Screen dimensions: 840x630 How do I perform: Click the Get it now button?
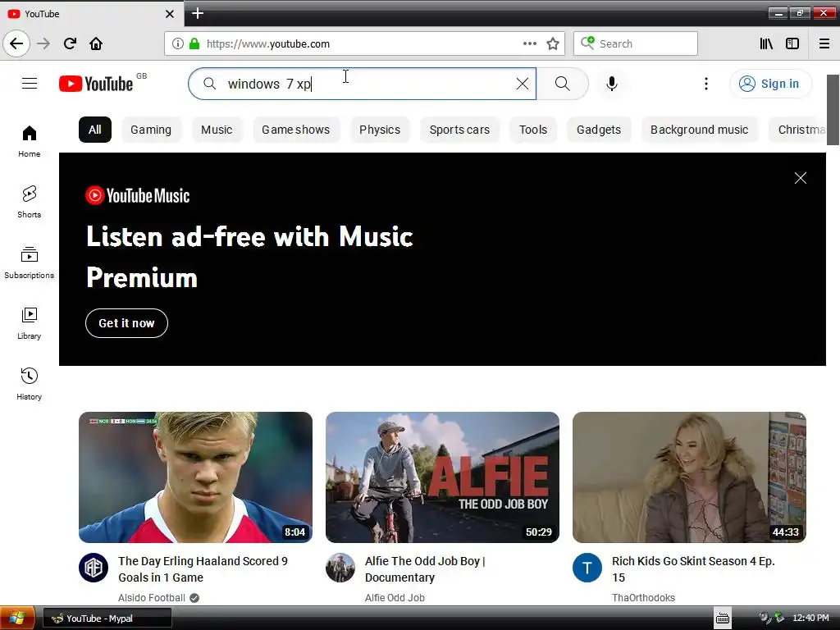pos(126,323)
